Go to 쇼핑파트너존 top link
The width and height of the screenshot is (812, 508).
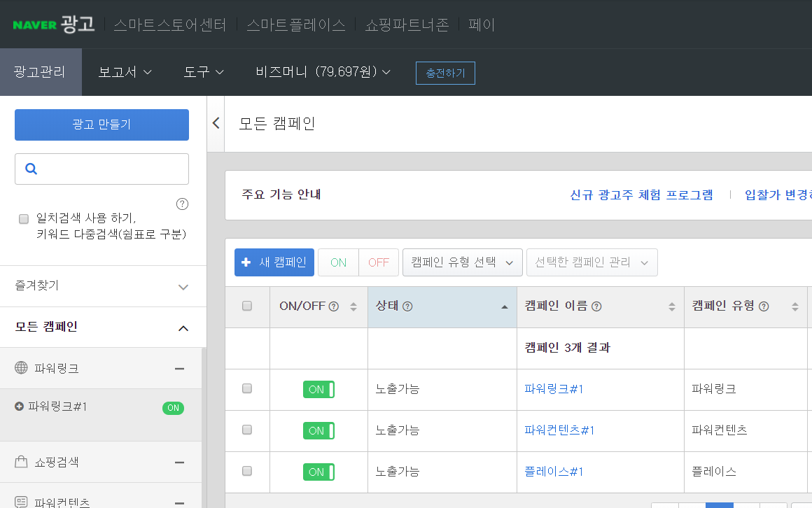coord(407,25)
